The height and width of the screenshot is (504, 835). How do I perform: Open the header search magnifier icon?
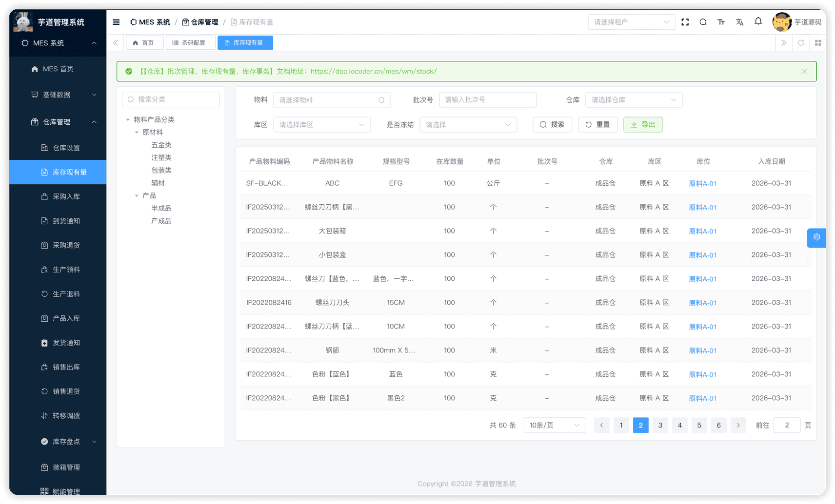coord(703,22)
